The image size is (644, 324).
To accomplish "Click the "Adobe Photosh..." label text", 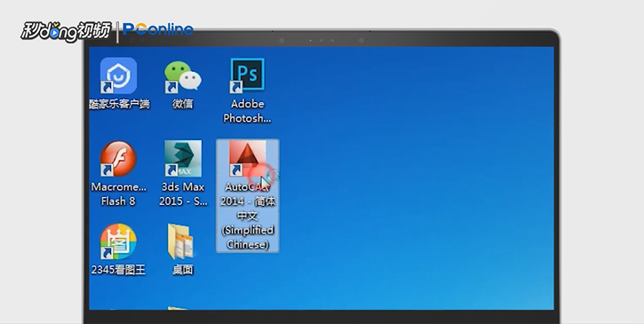I will pyautogui.click(x=247, y=111).
